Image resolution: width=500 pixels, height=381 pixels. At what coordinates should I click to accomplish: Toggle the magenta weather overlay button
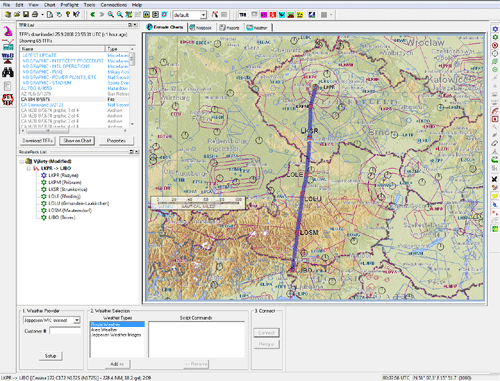click(x=263, y=15)
